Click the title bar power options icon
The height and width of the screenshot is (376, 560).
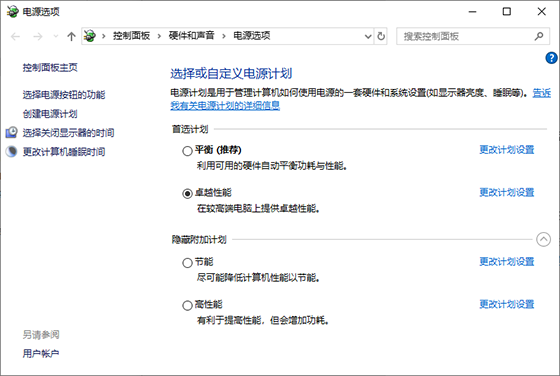click(x=12, y=12)
